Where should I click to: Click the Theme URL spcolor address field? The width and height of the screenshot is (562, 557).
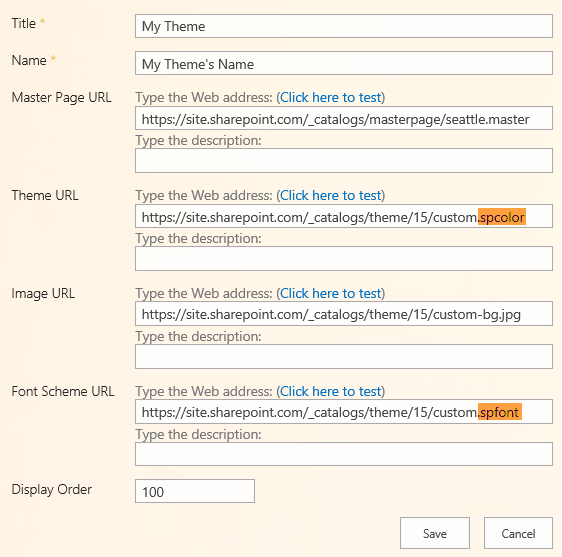tap(344, 216)
